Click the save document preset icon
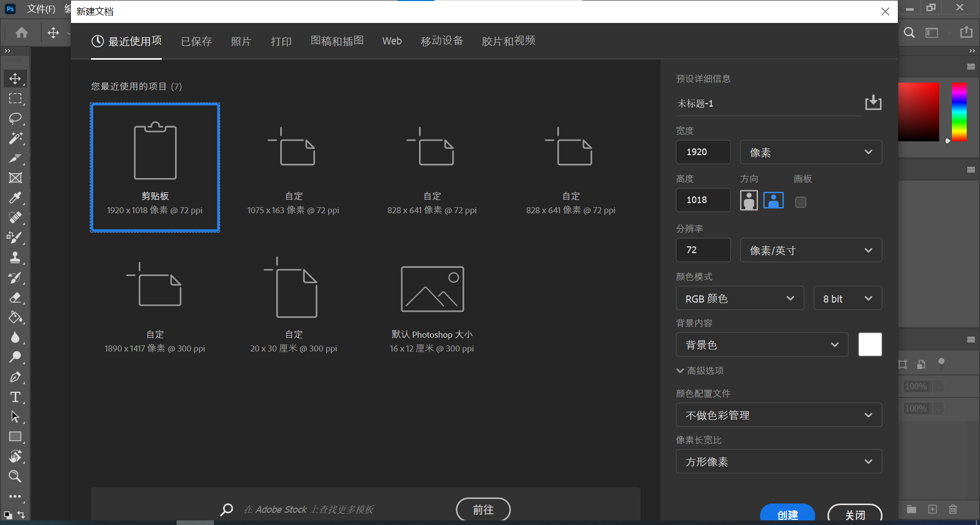980x525 pixels. tap(873, 103)
